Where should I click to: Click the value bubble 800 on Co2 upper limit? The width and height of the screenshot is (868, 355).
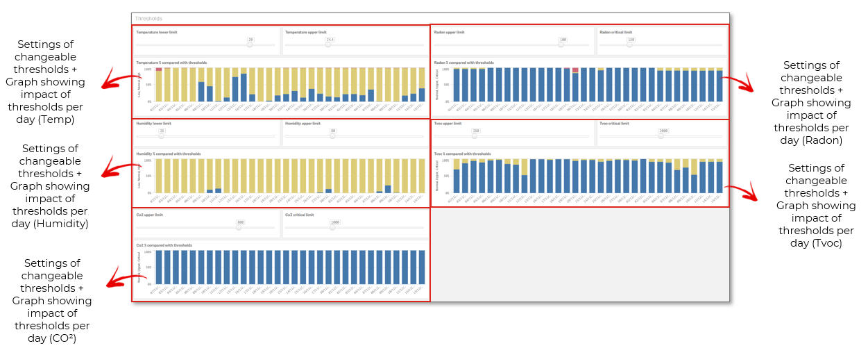point(240,222)
